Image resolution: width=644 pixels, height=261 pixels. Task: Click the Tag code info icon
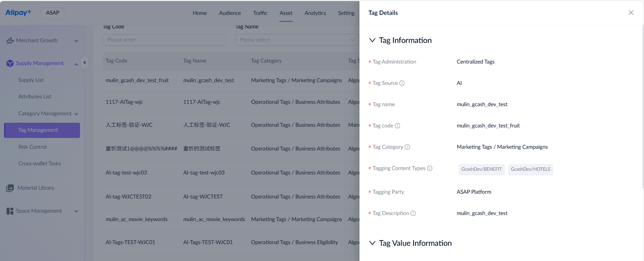pyautogui.click(x=398, y=126)
